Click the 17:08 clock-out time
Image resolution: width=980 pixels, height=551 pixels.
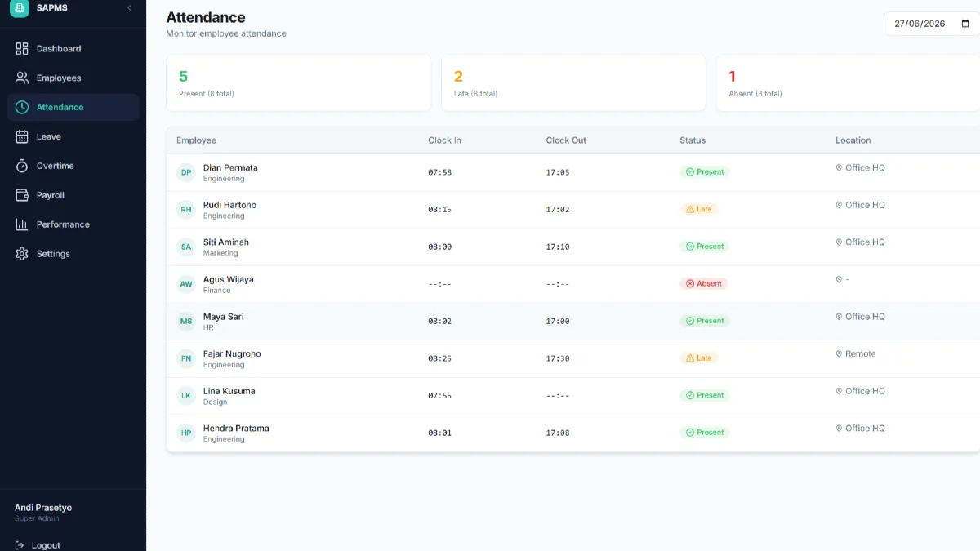(558, 433)
